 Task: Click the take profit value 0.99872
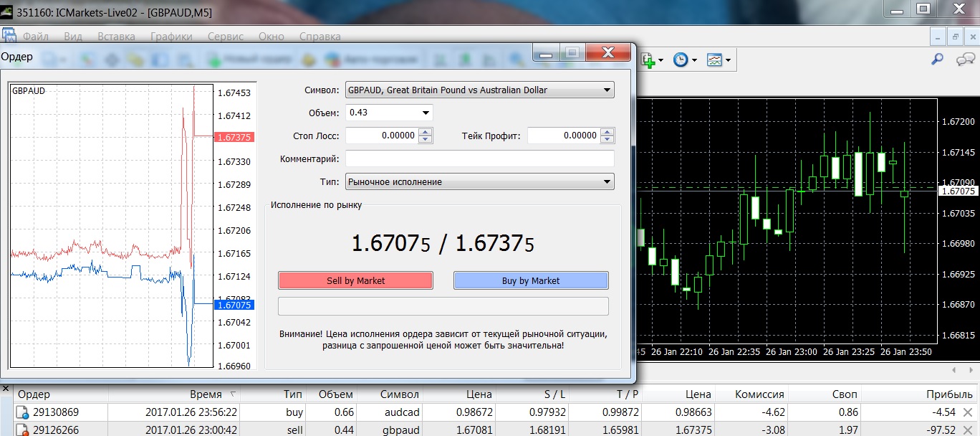pos(620,412)
